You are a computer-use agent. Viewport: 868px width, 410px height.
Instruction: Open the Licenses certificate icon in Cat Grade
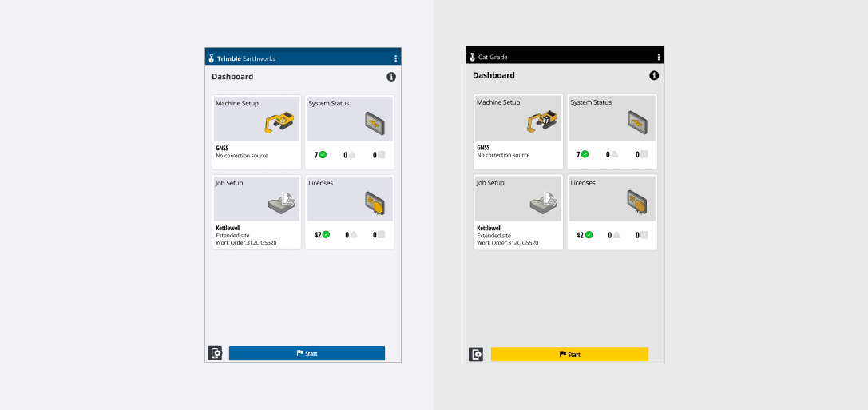(x=636, y=203)
